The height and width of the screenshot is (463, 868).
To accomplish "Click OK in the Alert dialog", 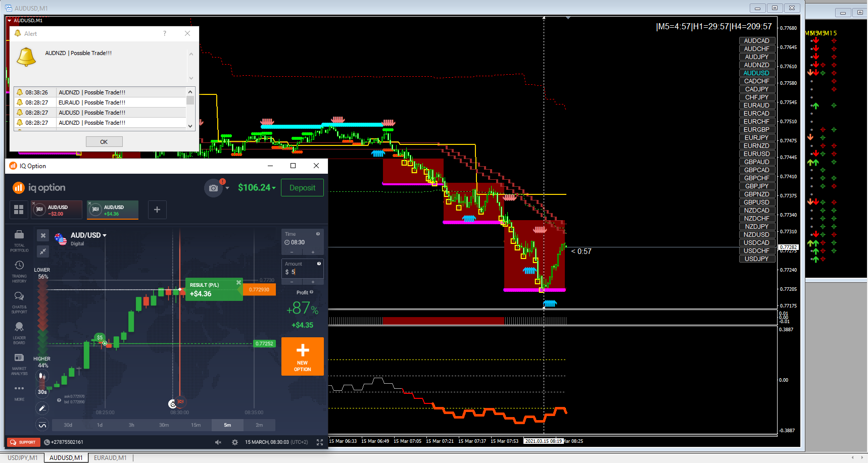I will tap(104, 142).
